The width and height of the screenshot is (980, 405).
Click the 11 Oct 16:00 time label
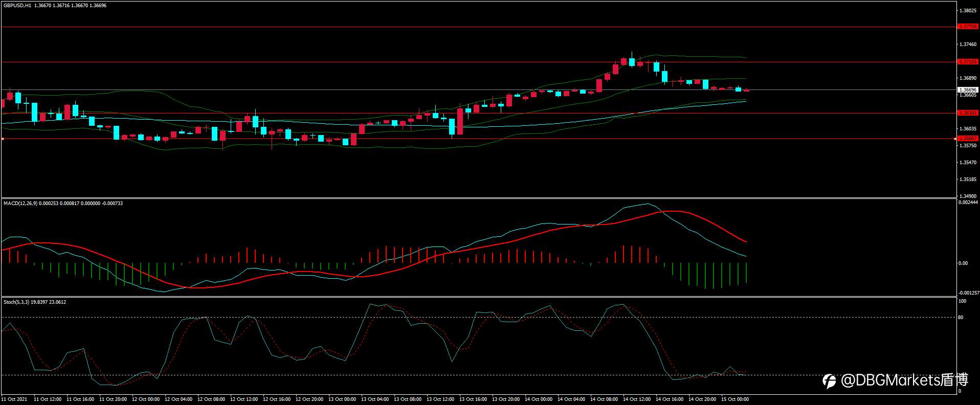(x=80, y=399)
